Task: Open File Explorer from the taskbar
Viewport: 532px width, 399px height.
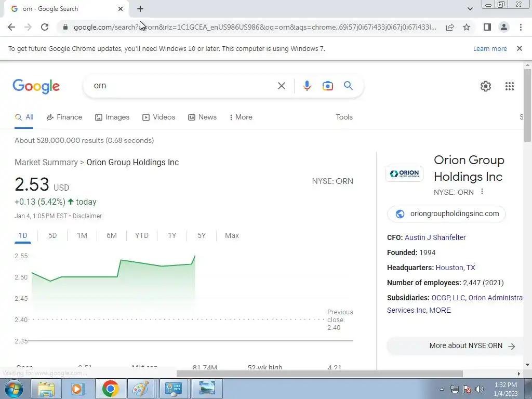Action: pyautogui.click(x=46, y=389)
